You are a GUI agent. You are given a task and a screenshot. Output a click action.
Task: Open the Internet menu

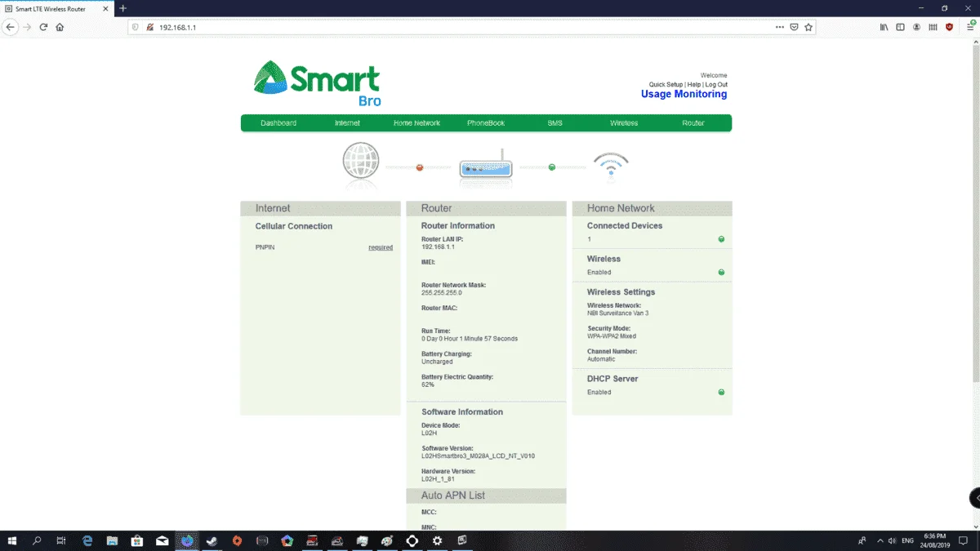pyautogui.click(x=347, y=123)
